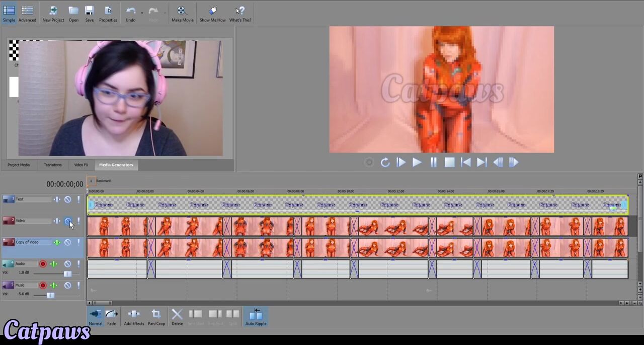Mute the Text track
The height and width of the screenshot is (345, 644).
pos(67,199)
